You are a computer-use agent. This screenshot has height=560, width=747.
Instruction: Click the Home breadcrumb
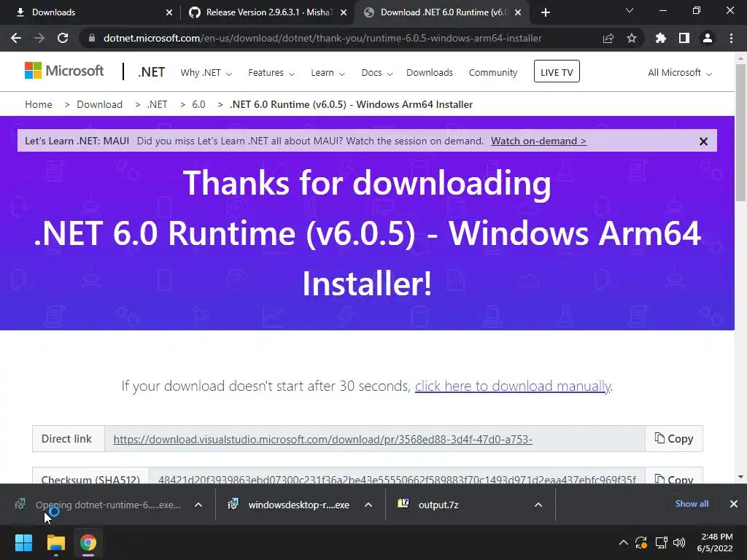[39, 104]
